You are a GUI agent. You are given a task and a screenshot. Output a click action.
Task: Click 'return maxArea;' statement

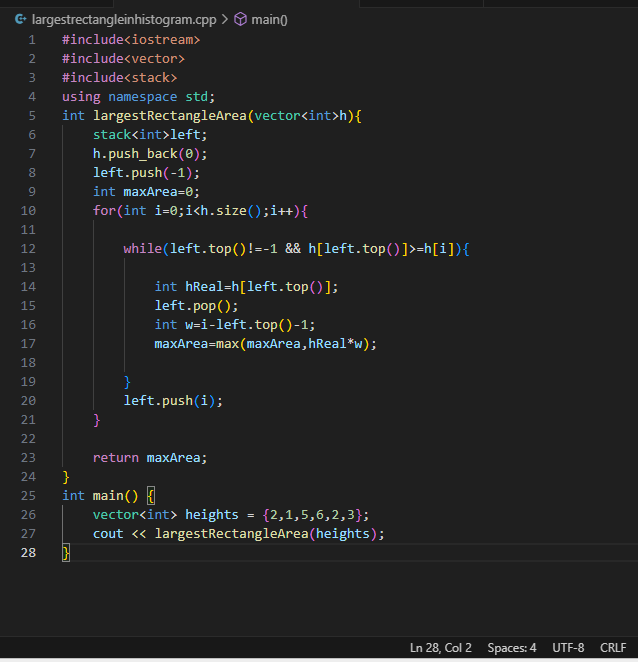click(x=150, y=458)
